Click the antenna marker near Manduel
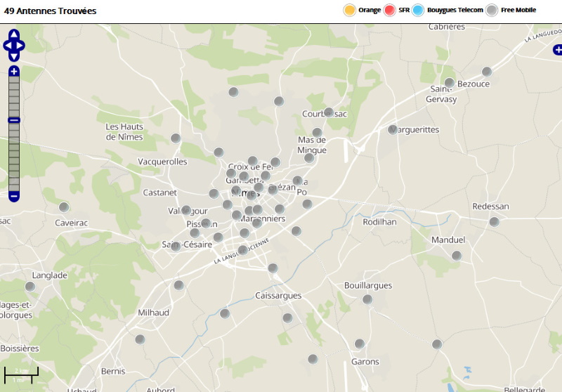 pos(457,256)
